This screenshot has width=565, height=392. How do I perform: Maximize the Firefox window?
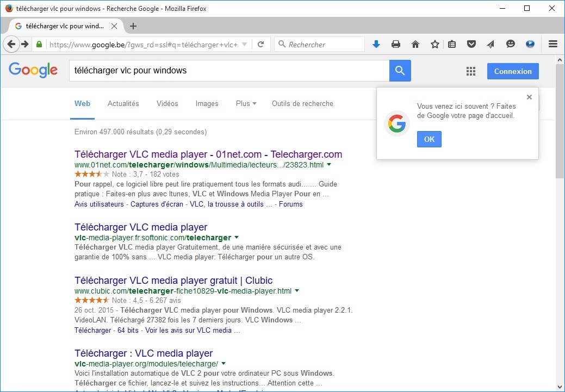[x=527, y=8]
